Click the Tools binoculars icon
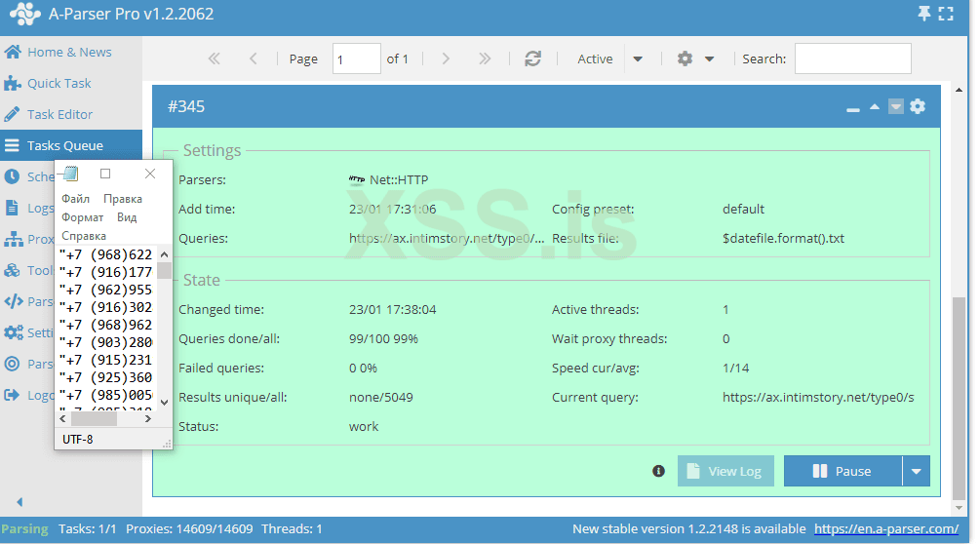980x544 pixels. pos(12,270)
